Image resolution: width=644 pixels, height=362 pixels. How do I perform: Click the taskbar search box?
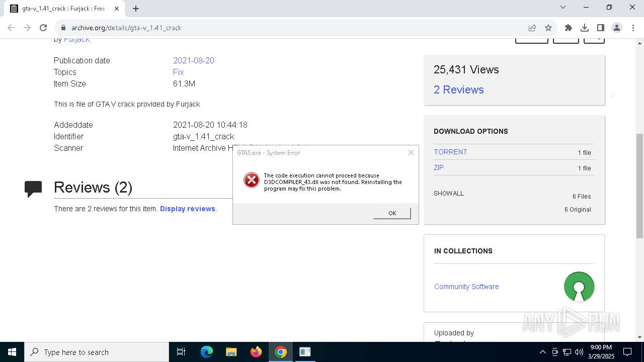(97, 352)
